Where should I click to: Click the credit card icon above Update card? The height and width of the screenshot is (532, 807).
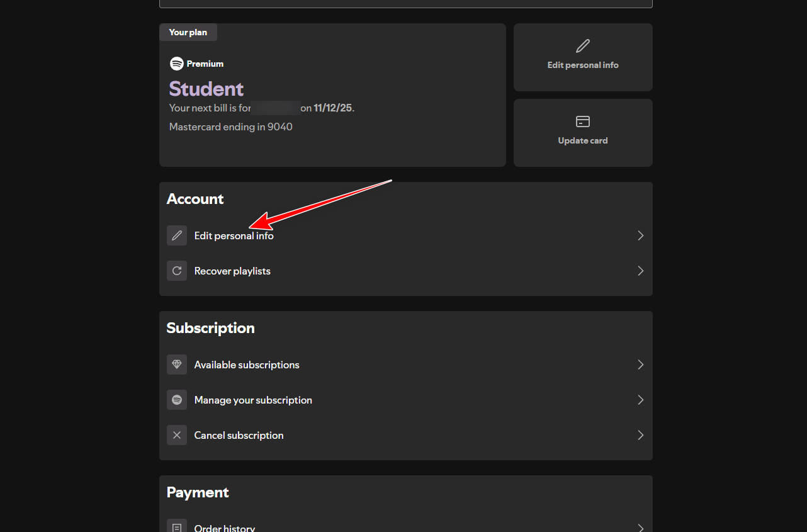point(582,122)
